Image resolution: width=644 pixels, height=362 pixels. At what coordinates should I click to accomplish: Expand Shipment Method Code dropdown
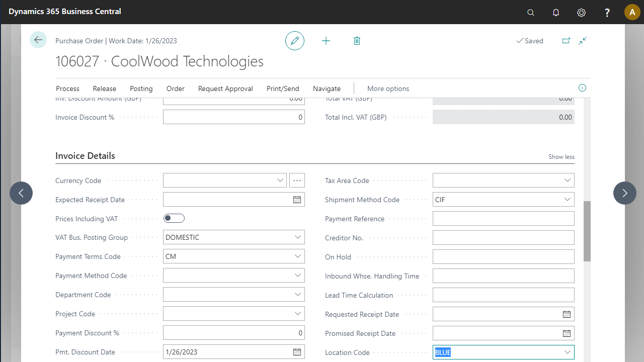pos(567,200)
